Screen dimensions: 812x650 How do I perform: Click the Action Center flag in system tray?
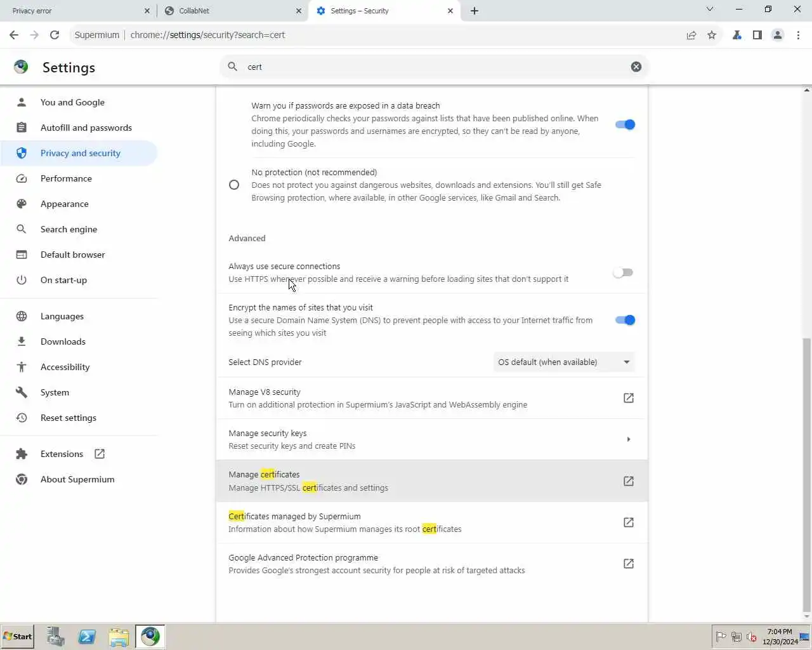click(x=721, y=637)
